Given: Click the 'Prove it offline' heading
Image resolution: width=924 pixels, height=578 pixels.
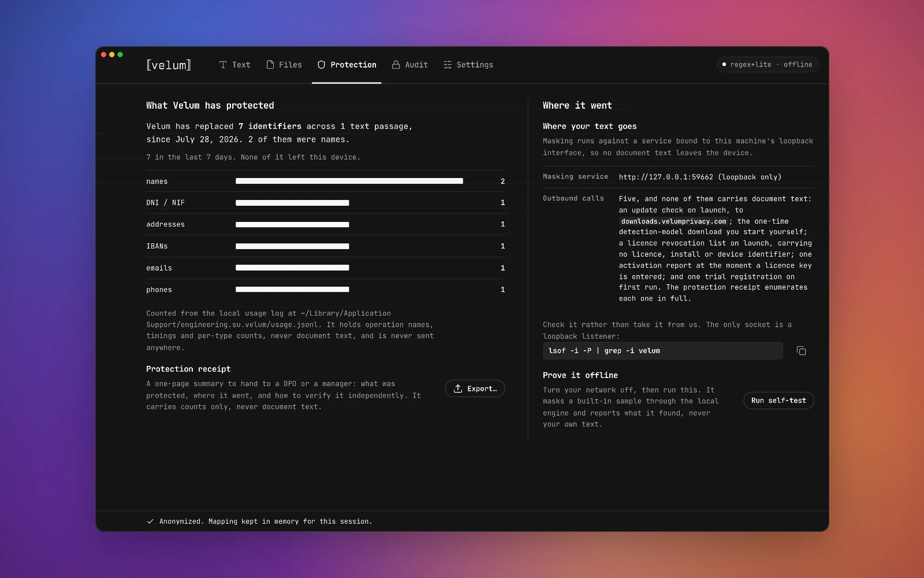Looking at the screenshot, I should coord(580,375).
